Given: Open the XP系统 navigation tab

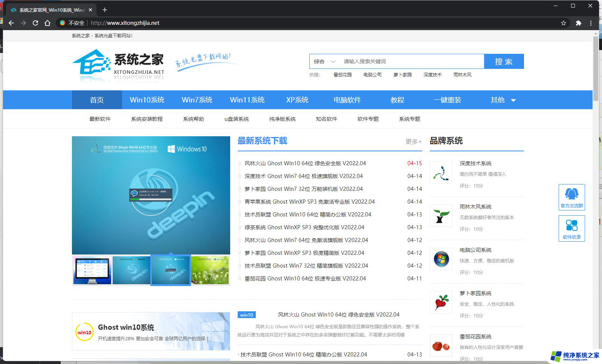Looking at the screenshot, I should pyautogui.click(x=297, y=100).
